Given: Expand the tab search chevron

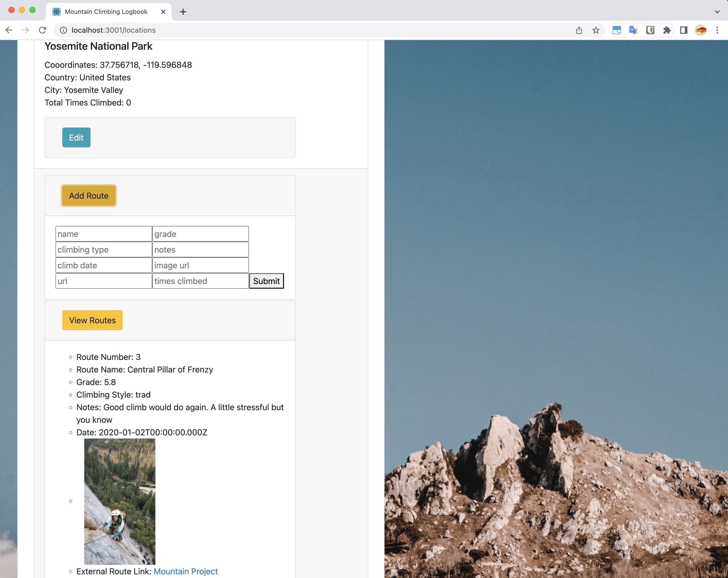Looking at the screenshot, I should click(x=717, y=12).
